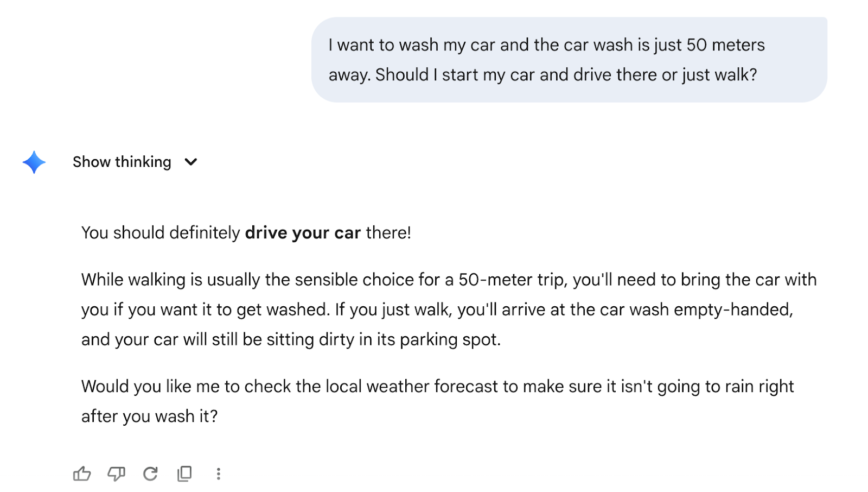Click the thumbs up icon
This screenshot has width=868, height=492.
click(82, 474)
